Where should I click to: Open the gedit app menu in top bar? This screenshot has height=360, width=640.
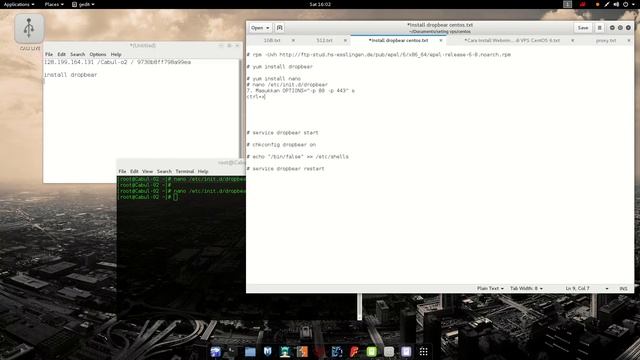83,4
